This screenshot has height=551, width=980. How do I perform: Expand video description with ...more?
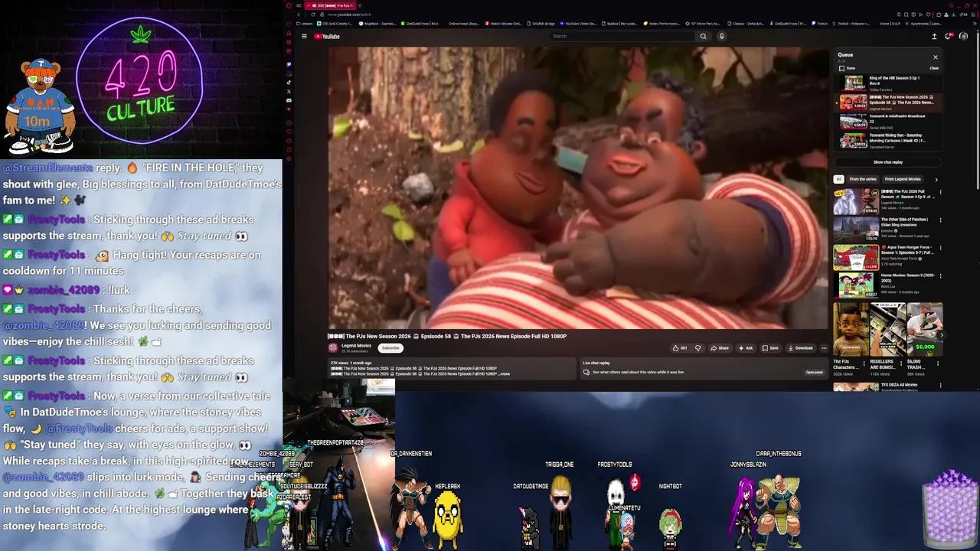pos(505,374)
